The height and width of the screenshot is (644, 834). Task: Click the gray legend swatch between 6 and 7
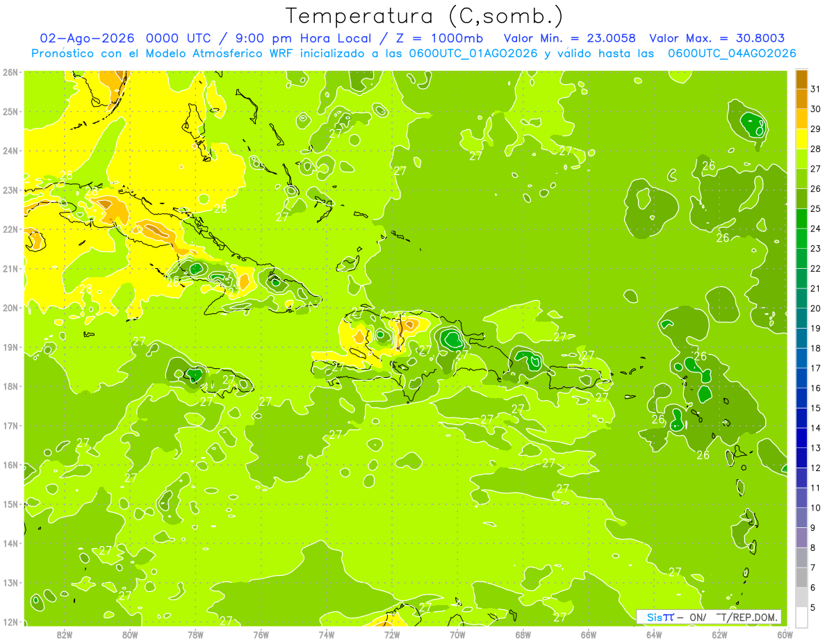801,577
